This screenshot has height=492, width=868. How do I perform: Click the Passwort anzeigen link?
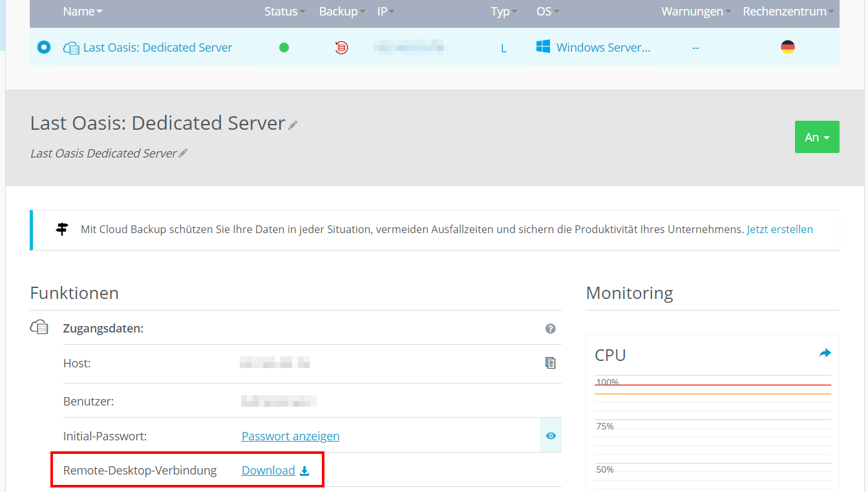290,436
